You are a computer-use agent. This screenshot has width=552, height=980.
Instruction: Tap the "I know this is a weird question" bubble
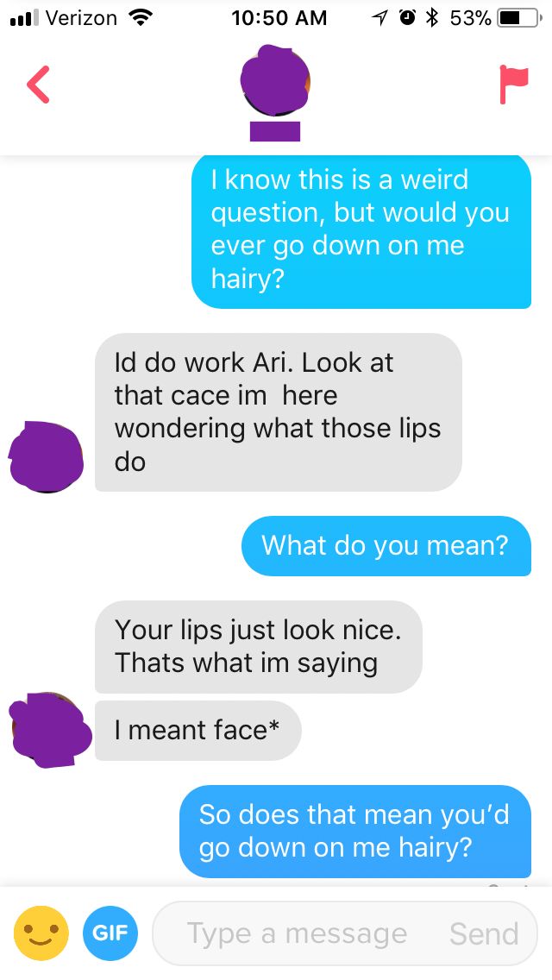pyautogui.click(x=361, y=230)
